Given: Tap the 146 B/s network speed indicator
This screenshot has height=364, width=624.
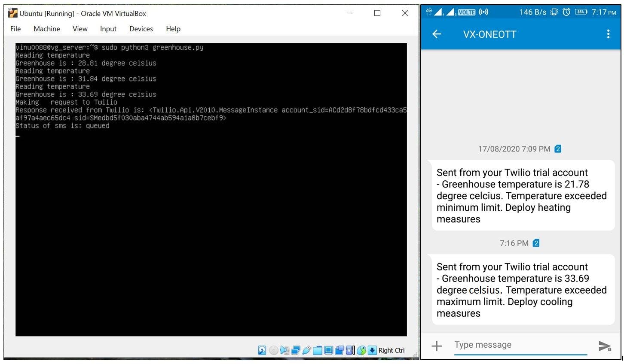Looking at the screenshot, I should tap(532, 12).
